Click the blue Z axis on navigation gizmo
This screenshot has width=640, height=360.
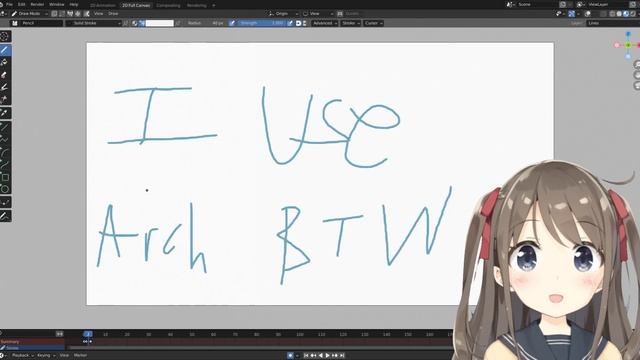click(628, 35)
